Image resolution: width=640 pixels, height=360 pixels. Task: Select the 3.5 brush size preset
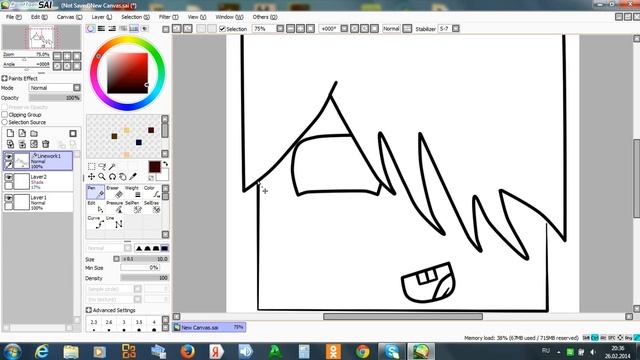click(x=139, y=325)
